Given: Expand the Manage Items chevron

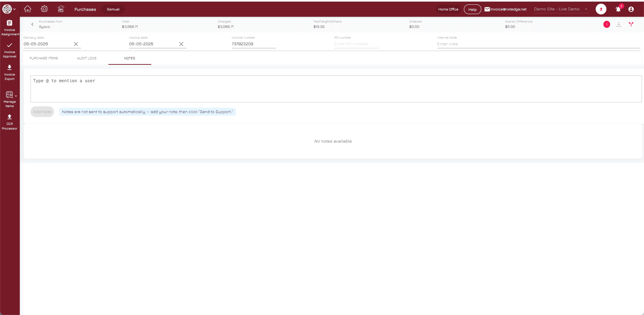Looking at the screenshot, I should (16, 96).
